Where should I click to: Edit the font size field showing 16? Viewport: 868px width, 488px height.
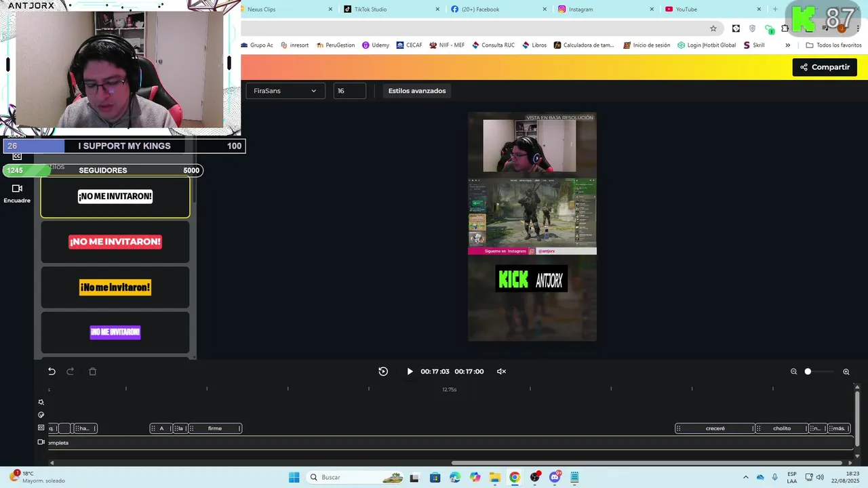[x=350, y=91]
